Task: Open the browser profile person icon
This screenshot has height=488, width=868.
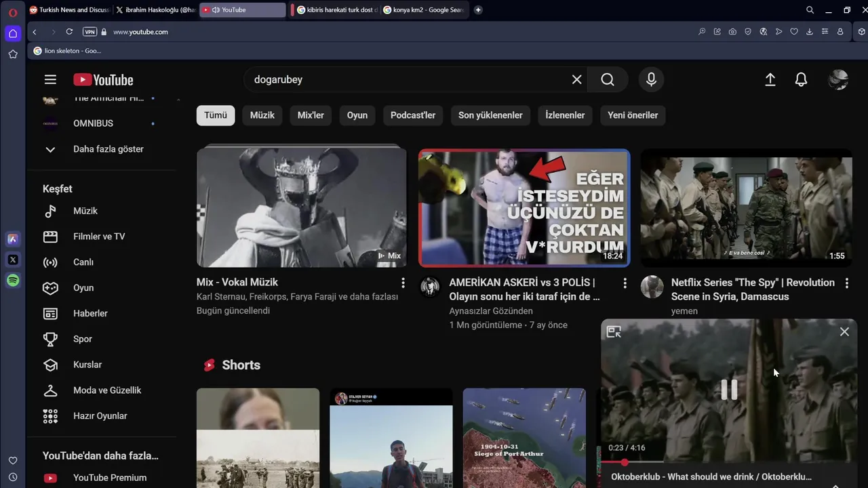Action: (840, 32)
